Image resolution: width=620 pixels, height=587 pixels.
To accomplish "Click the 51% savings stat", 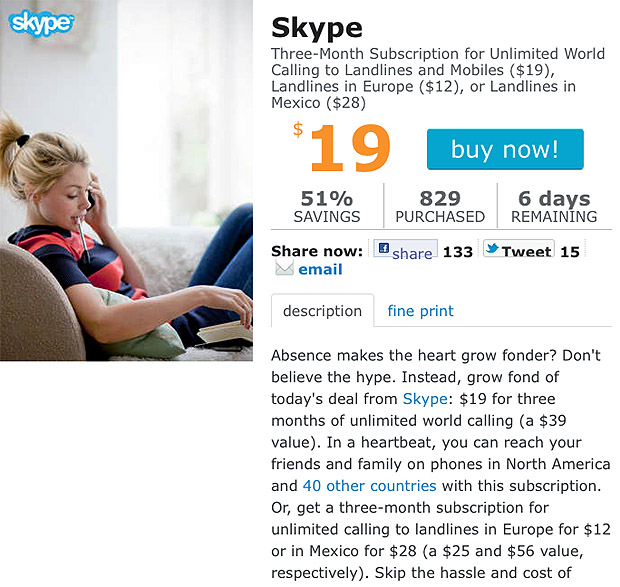I will tap(327, 206).
